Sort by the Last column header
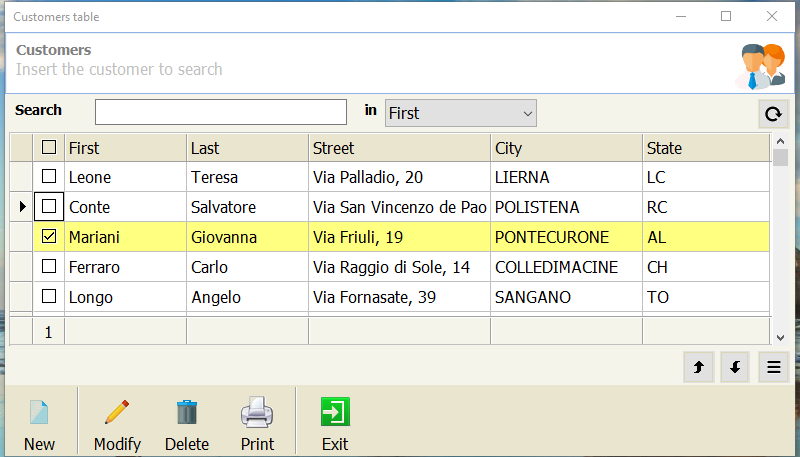 (247, 148)
